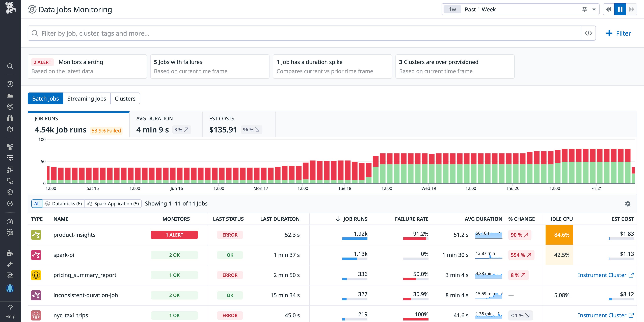Click the pink Spark Application icon next to spark-pi
The image size is (644, 322).
click(36, 255)
